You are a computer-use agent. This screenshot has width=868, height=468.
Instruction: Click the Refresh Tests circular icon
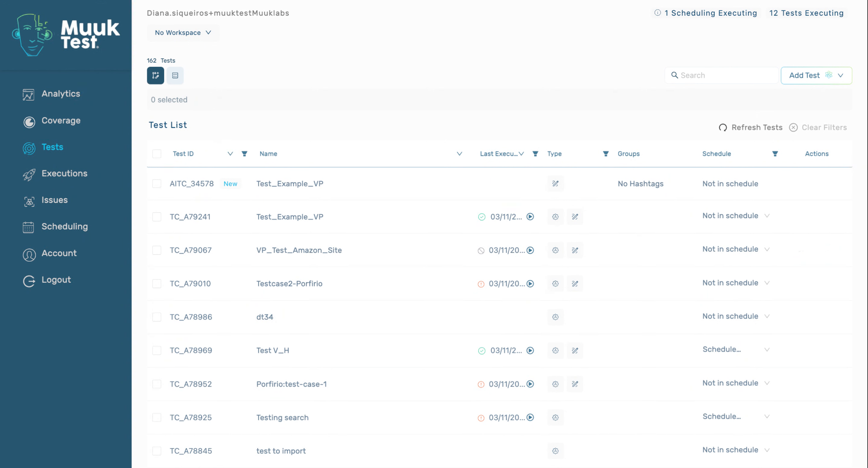tap(723, 127)
